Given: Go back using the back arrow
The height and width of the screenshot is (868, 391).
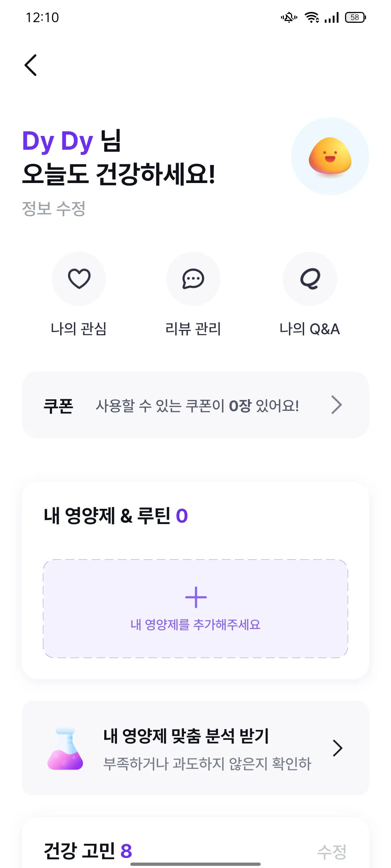Looking at the screenshot, I should tap(31, 65).
